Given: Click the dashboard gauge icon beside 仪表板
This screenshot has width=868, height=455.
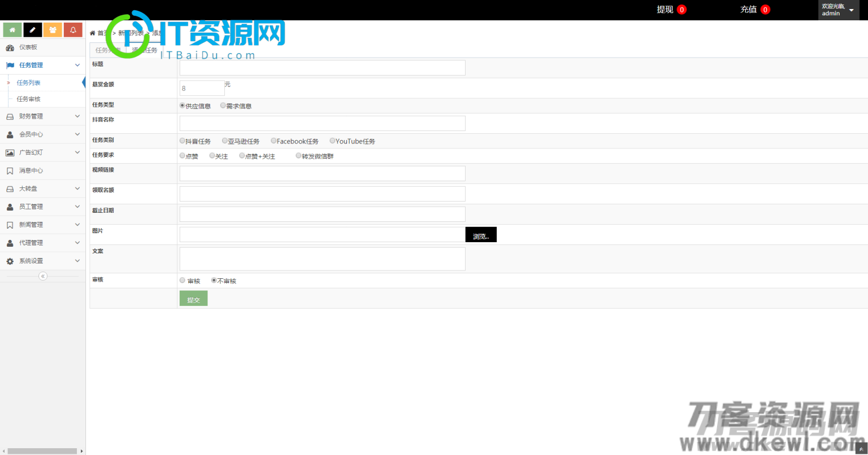Looking at the screenshot, I should coord(10,48).
